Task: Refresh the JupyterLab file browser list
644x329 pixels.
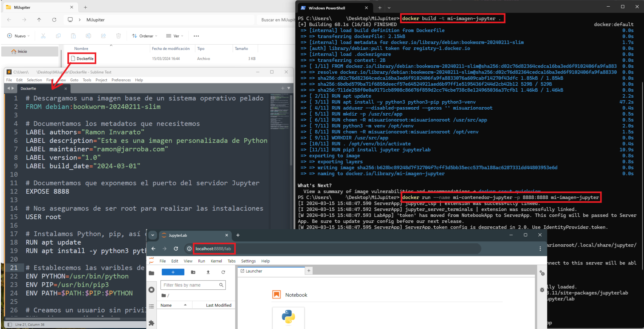Action: click(x=223, y=272)
